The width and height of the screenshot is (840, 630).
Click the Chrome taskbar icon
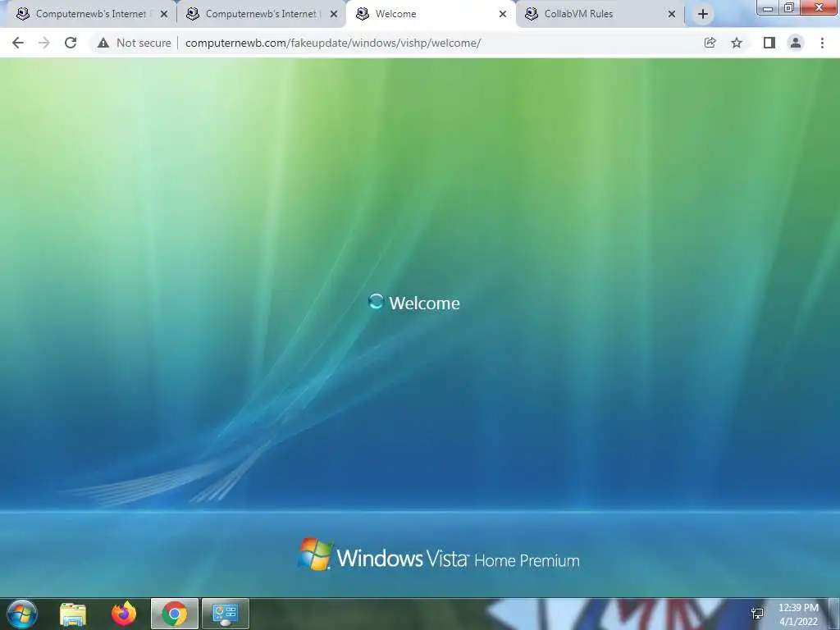[x=175, y=614]
